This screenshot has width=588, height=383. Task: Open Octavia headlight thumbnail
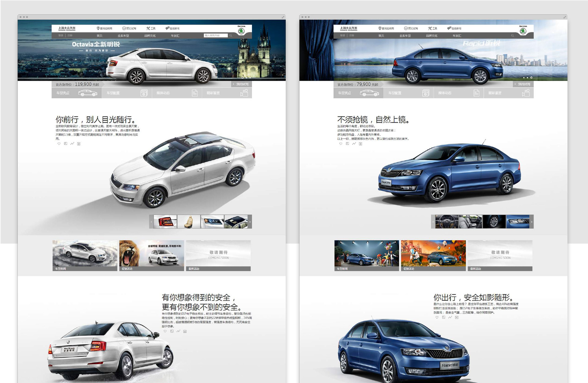pyautogui.click(x=212, y=222)
